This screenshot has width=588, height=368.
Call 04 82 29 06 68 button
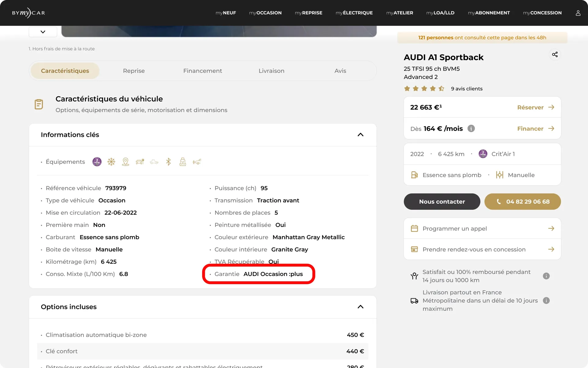pos(522,201)
